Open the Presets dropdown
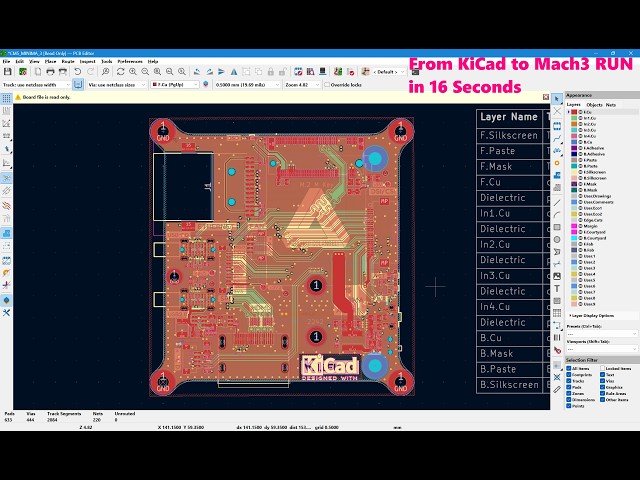 (x=602, y=334)
